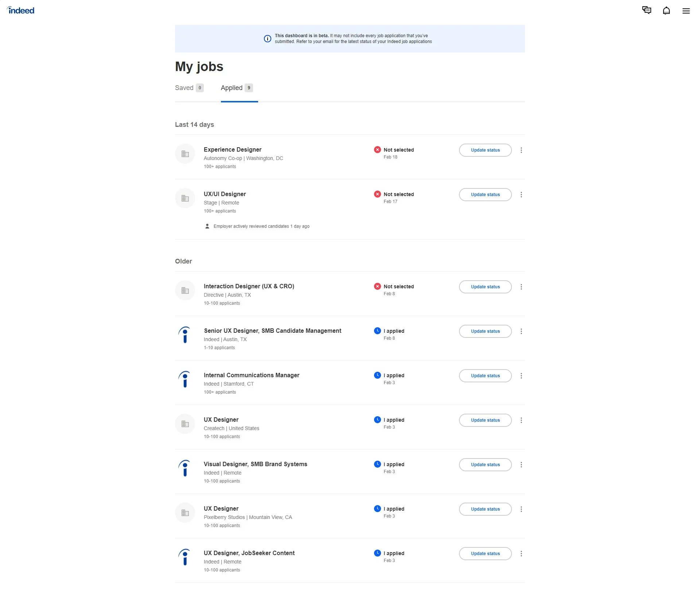Open kebab menu for Interaction Designer job
Image resolution: width=700 pixels, height=597 pixels.
click(x=521, y=287)
